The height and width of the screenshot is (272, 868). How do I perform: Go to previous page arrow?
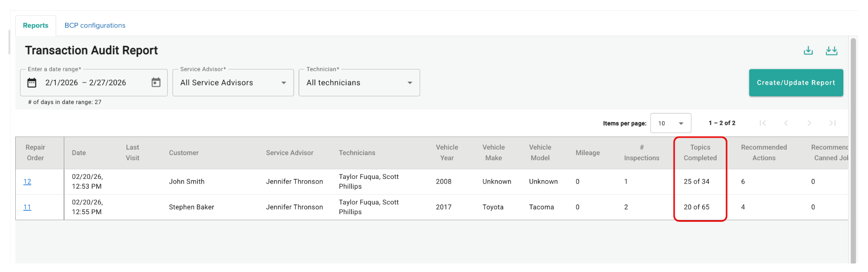pos(786,123)
